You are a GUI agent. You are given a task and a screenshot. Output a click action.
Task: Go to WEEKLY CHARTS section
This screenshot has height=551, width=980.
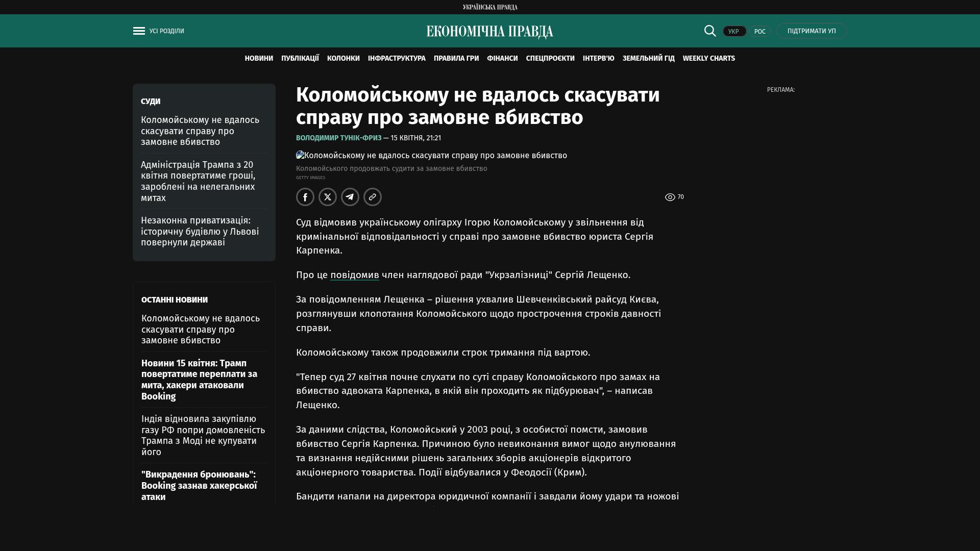pyautogui.click(x=708, y=59)
